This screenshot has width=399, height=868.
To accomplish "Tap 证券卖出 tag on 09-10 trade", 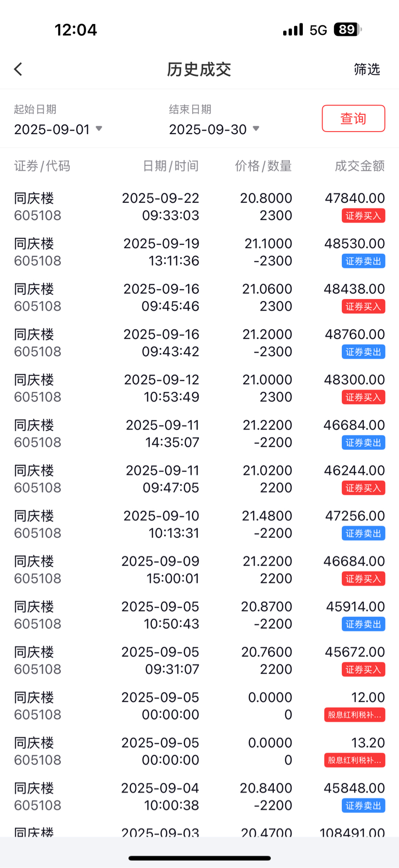I will 363,534.
